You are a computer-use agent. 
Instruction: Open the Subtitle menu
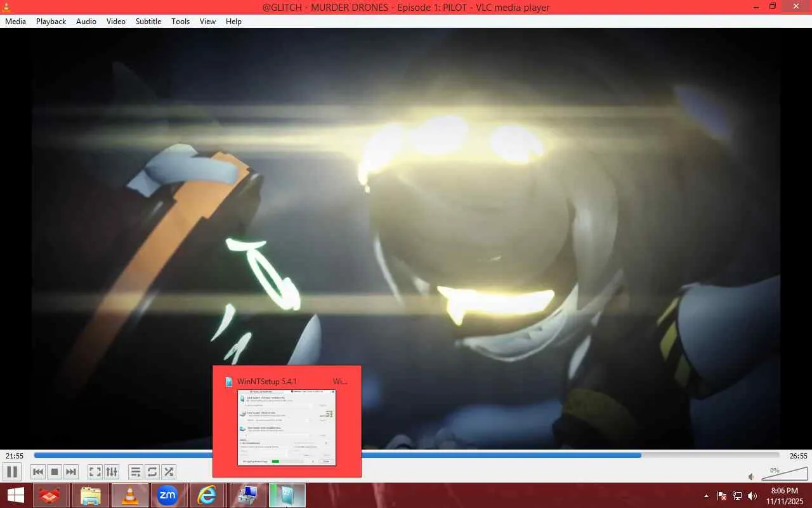click(148, 22)
